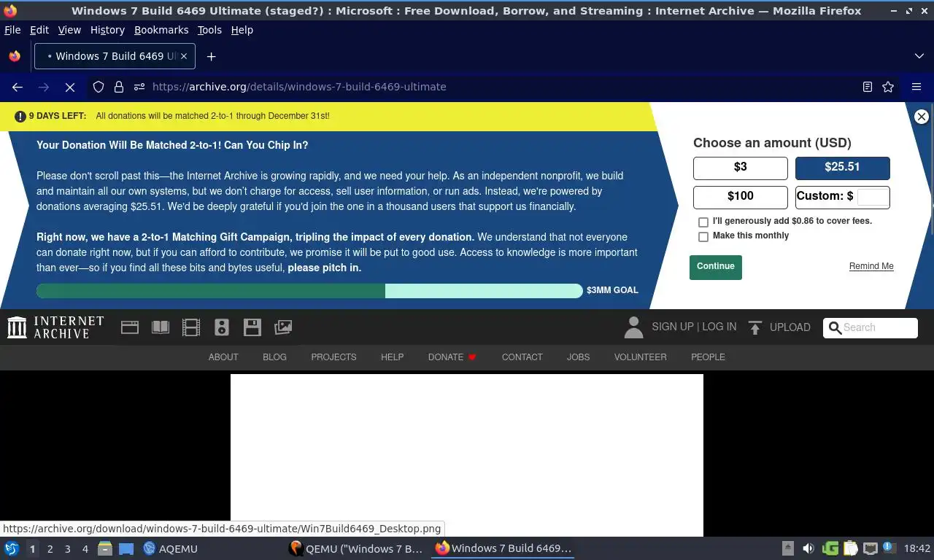This screenshot has height=560, width=934.
Task: Open the tracking protection shield icon
Action: [x=99, y=87]
